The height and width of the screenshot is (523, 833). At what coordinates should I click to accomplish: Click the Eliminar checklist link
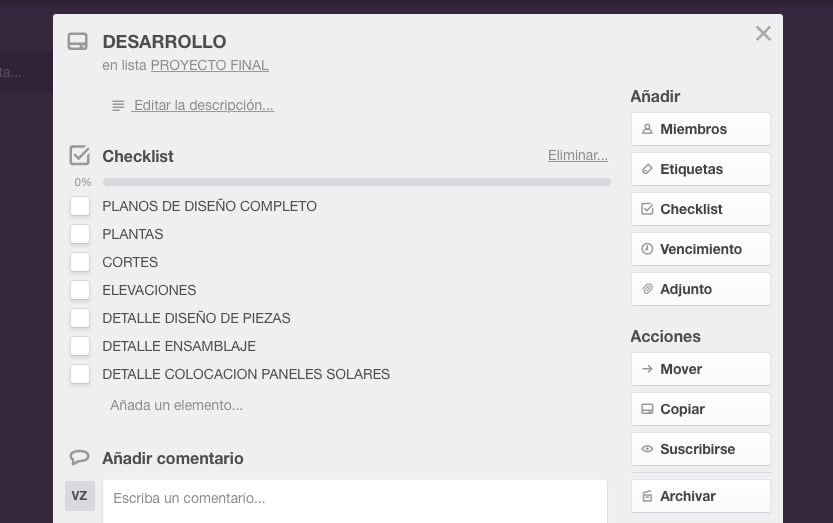tap(577, 155)
